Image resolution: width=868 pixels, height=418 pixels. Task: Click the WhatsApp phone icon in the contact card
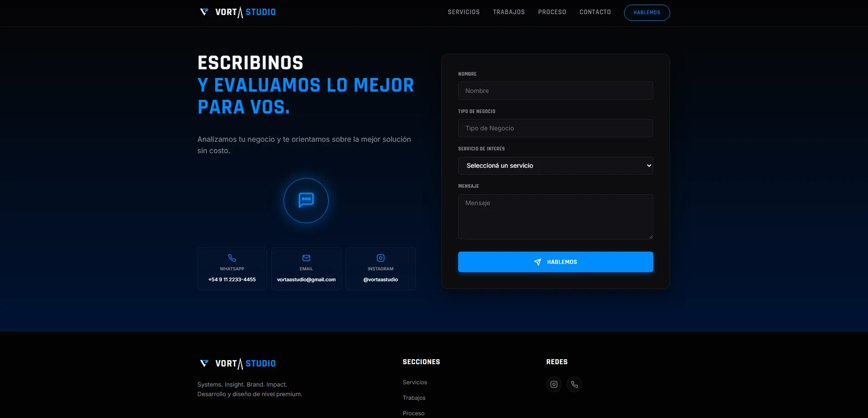[232, 258]
